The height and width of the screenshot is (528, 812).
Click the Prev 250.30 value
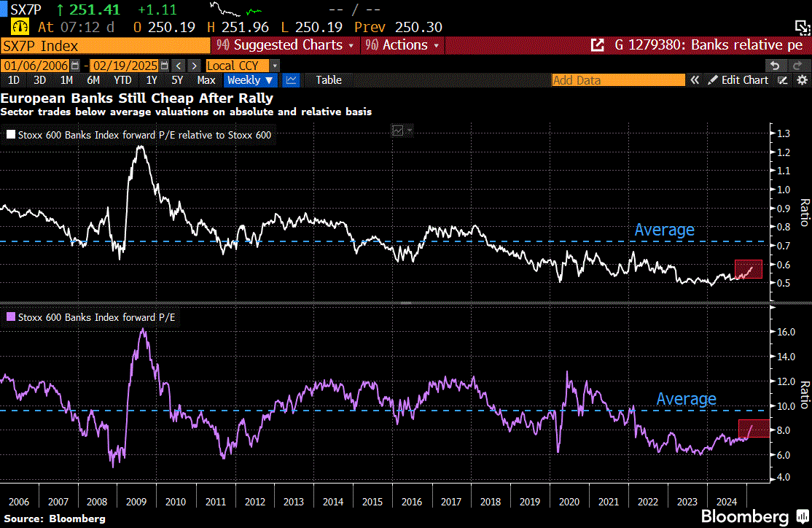coord(398,27)
